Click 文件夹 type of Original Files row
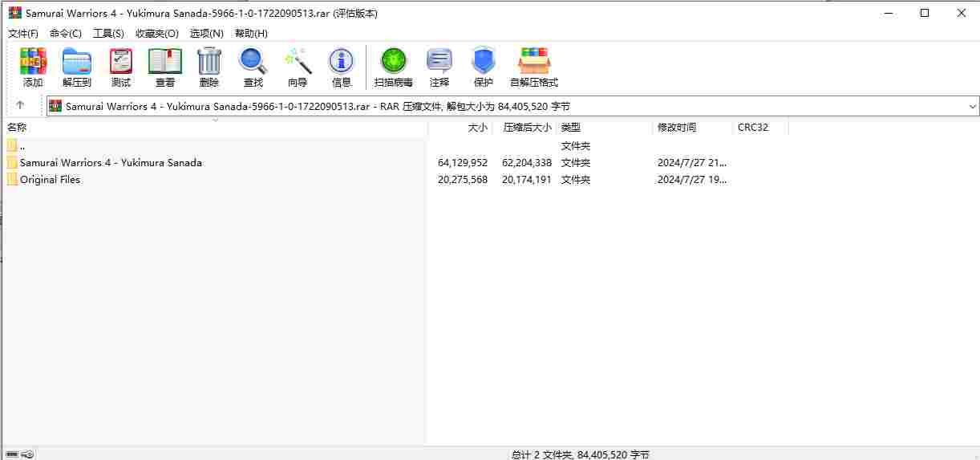 click(x=576, y=179)
